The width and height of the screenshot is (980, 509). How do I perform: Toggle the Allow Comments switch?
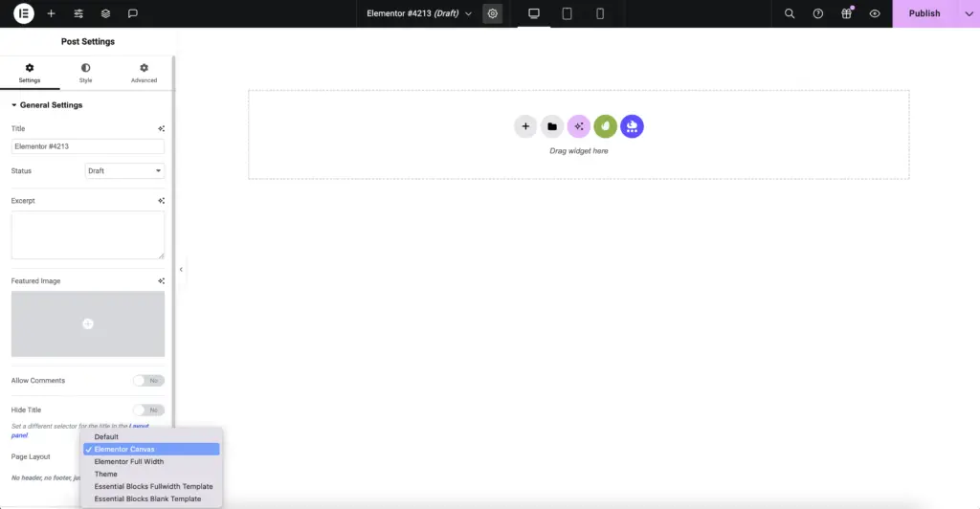coord(148,381)
